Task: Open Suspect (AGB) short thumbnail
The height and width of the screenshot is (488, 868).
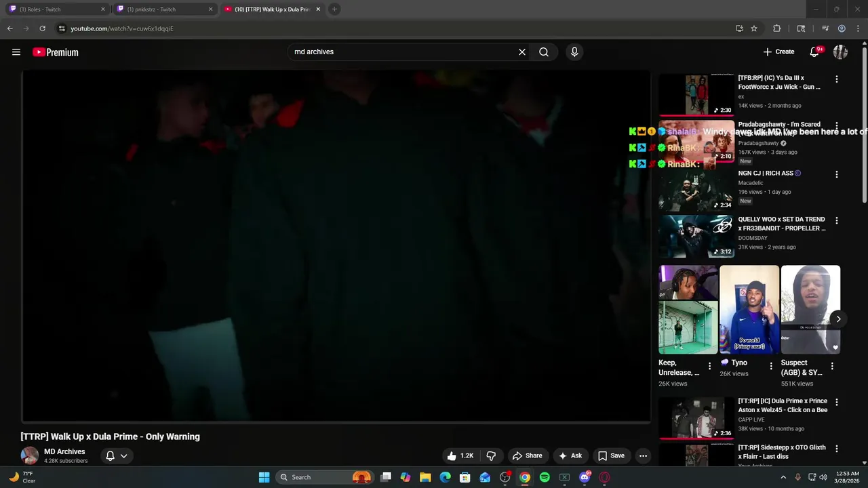Action: click(x=810, y=310)
